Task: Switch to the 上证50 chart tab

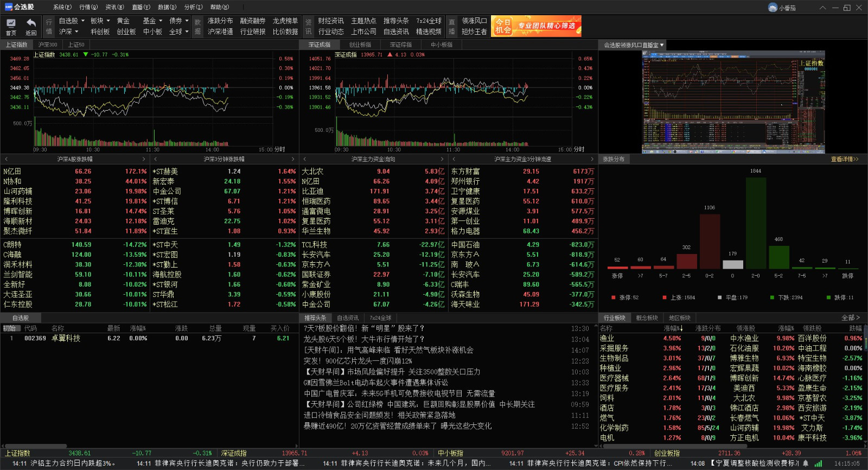Action: point(76,45)
